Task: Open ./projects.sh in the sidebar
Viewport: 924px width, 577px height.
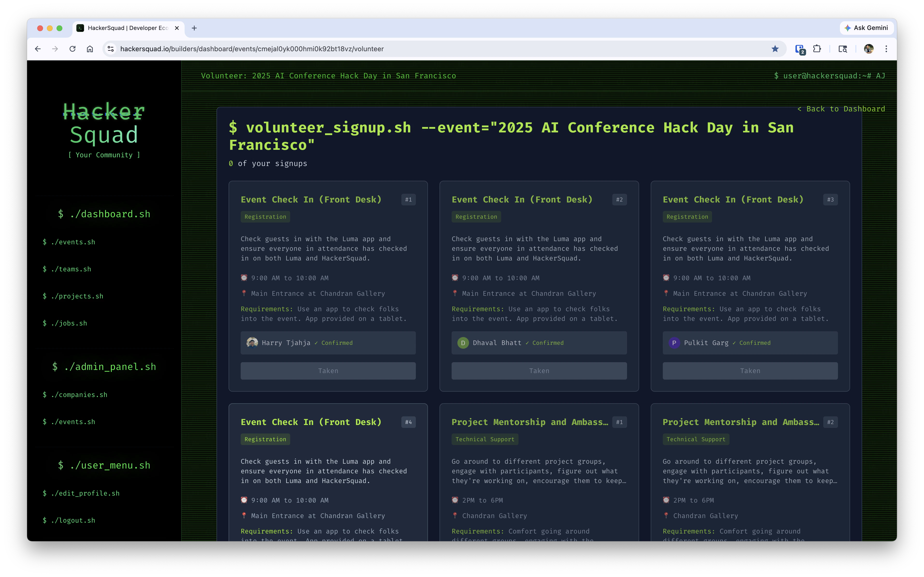Action: click(x=73, y=296)
